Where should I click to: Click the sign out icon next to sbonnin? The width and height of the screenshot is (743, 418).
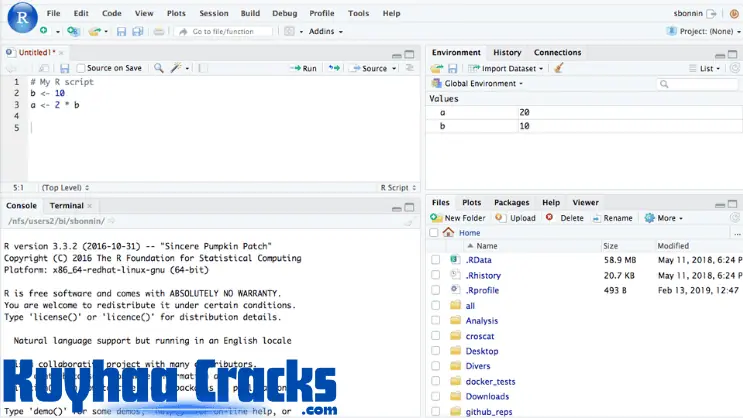click(711, 13)
